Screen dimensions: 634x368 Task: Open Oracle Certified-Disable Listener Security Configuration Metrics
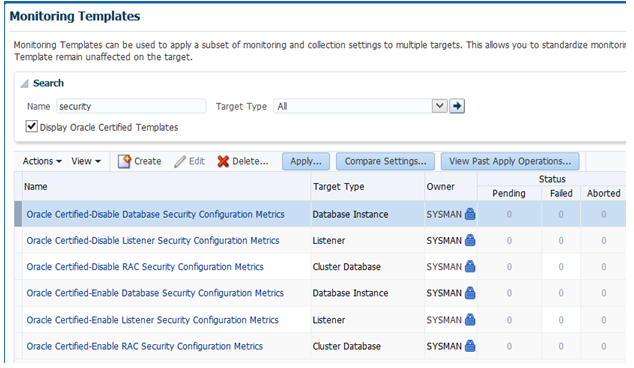point(153,241)
